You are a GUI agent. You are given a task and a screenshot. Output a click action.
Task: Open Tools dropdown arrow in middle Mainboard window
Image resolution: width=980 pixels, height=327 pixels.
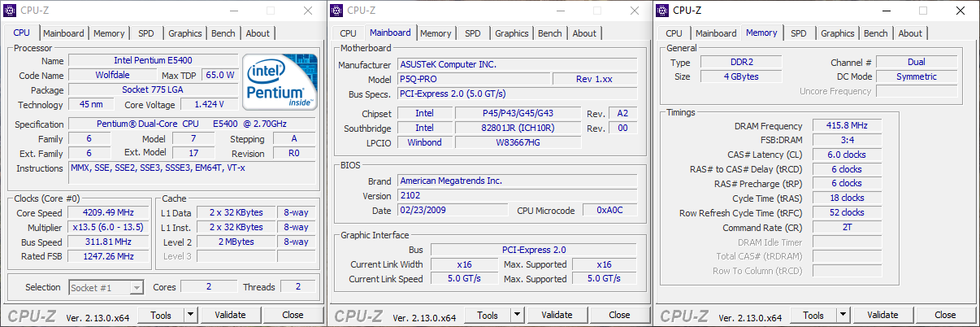[x=517, y=315]
